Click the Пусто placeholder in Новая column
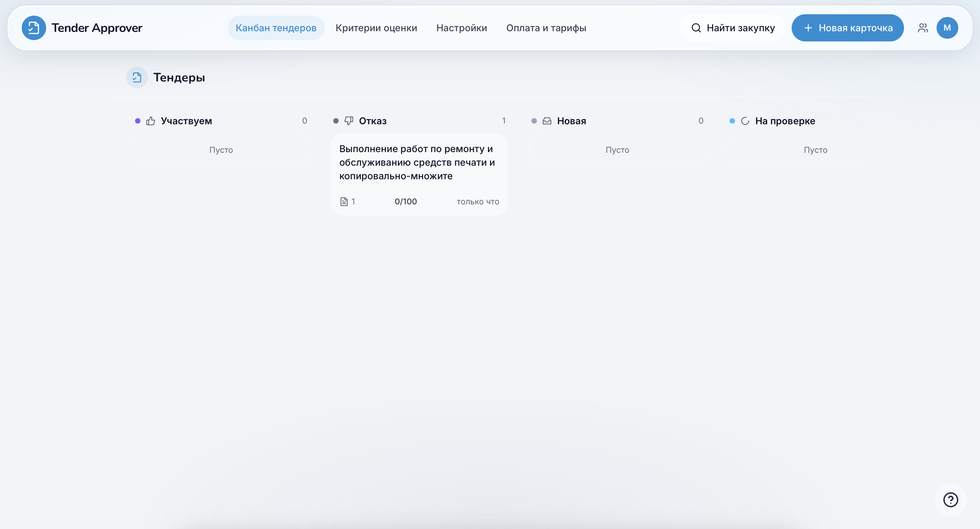Screen dimensions: 980x529 (x=617, y=150)
